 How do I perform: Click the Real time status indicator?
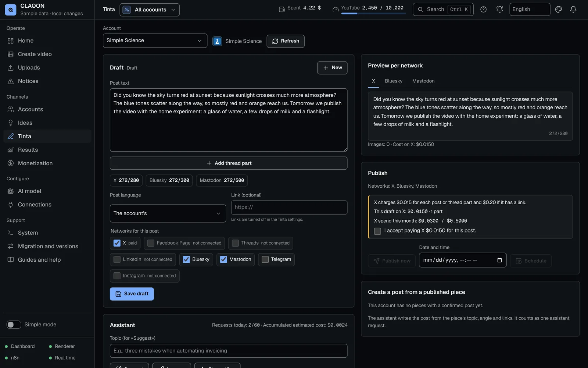point(62,358)
